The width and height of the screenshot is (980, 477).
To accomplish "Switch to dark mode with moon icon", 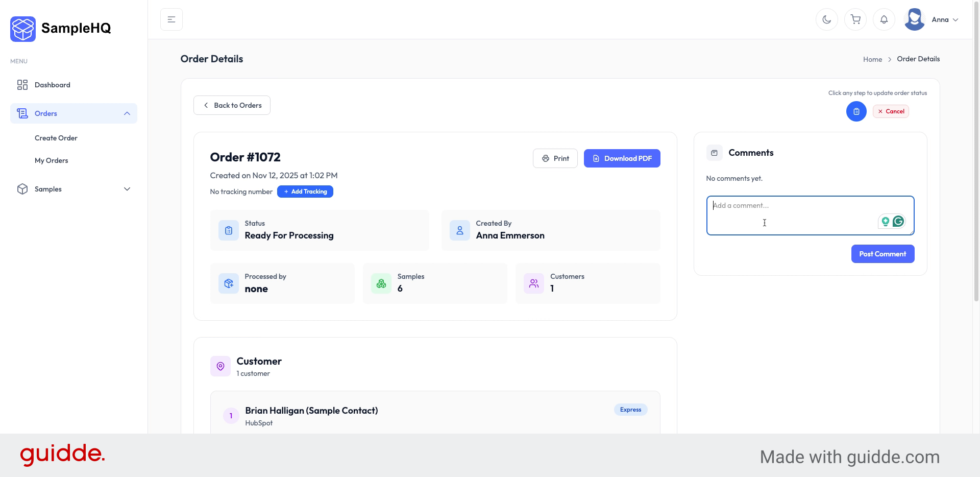I will point(827,19).
